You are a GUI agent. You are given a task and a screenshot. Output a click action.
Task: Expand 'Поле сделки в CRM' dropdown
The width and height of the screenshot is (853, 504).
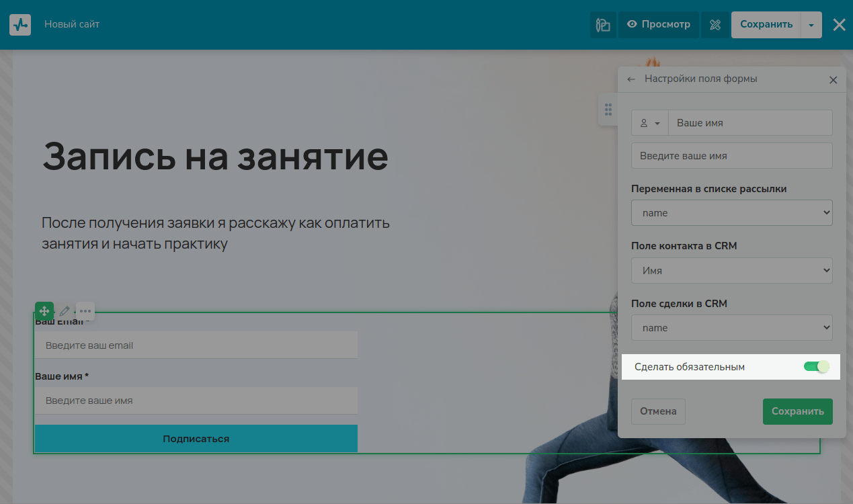(731, 328)
